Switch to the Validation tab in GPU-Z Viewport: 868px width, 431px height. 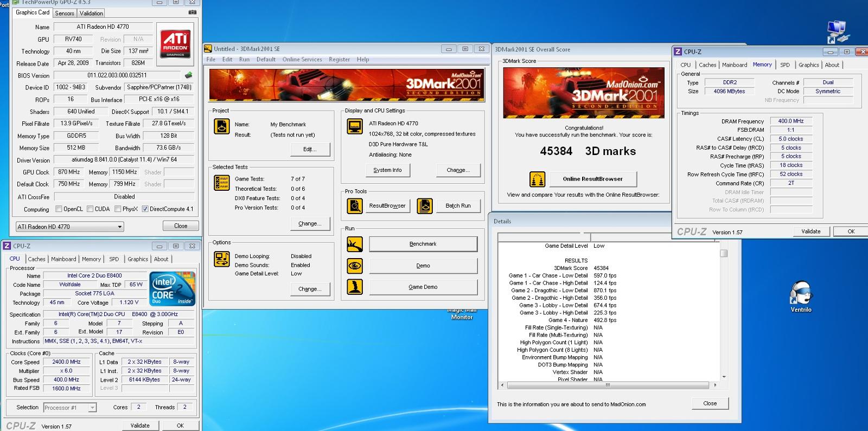(x=91, y=14)
